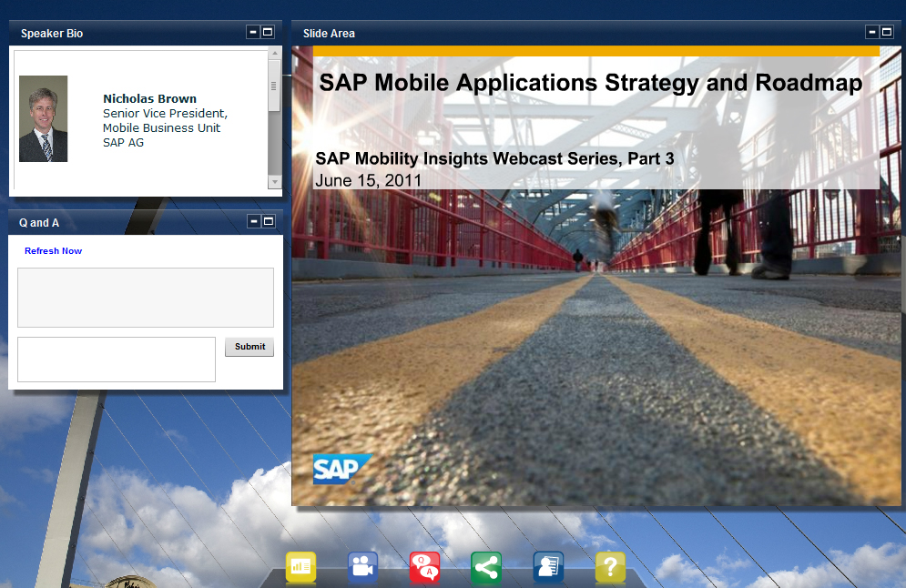Click the 'Nicholas Brown' name text
Viewport: 906px width, 588px height.
pos(149,99)
